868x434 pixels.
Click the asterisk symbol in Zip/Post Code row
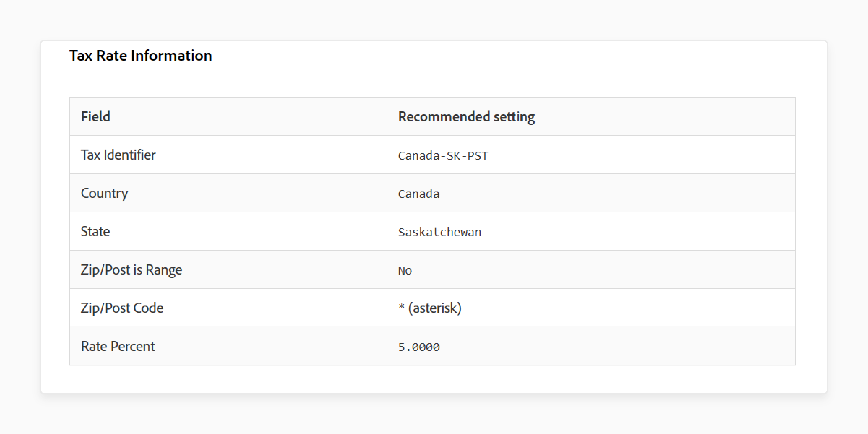tap(401, 306)
